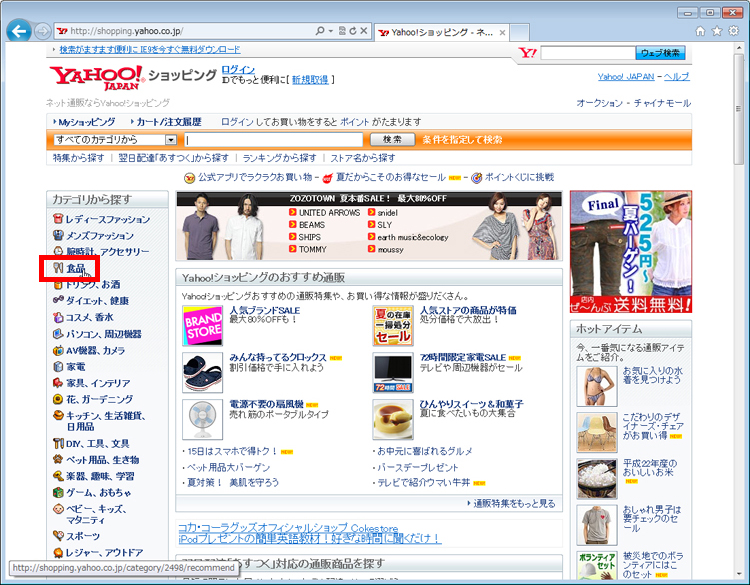Click the ウェブ検索 button
This screenshot has width=750, height=585.
pyautogui.click(x=660, y=53)
